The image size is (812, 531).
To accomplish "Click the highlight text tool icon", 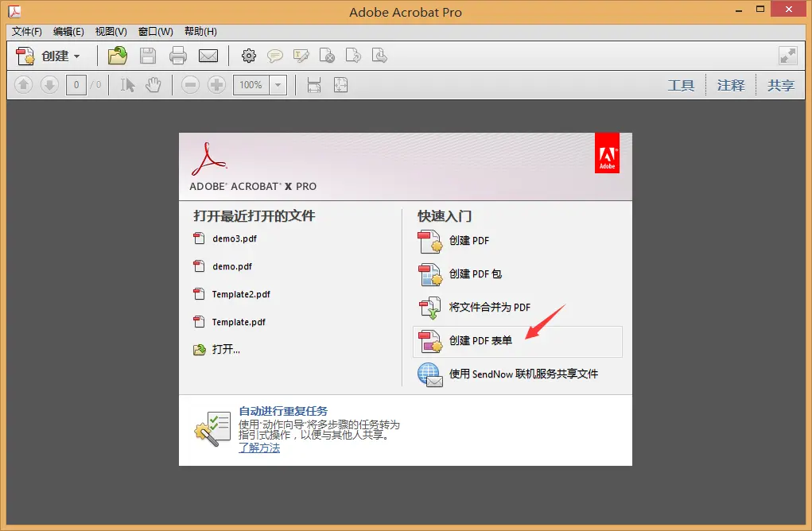I will [301, 56].
